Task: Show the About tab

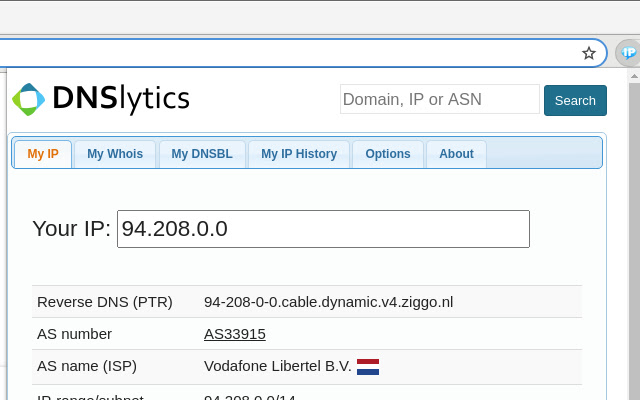Action: point(456,154)
